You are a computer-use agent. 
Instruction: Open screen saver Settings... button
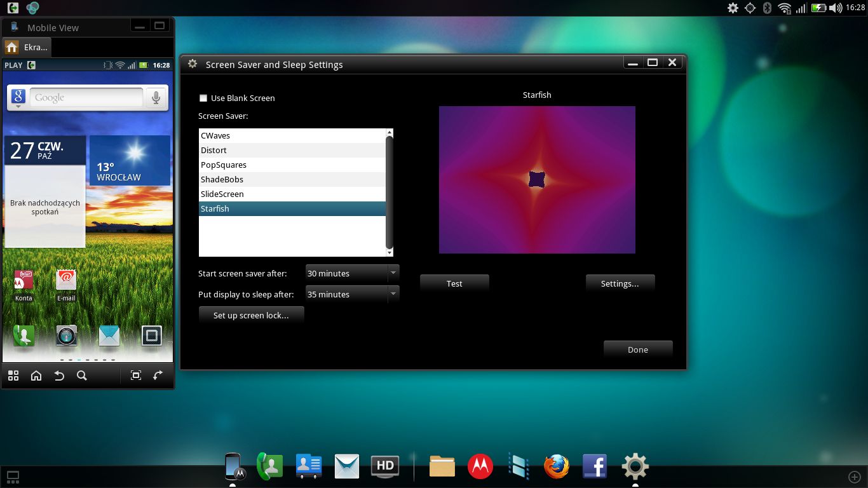pos(620,284)
